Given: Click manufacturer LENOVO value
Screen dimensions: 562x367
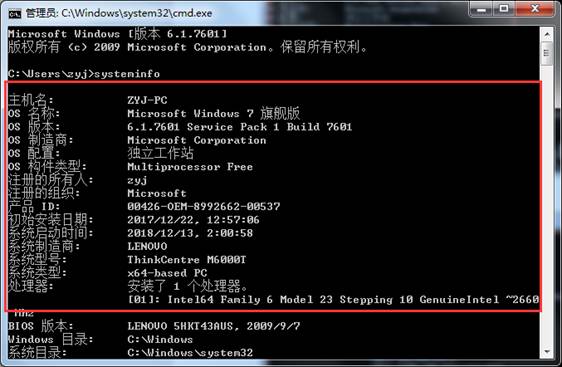Looking at the screenshot, I should [x=147, y=247].
